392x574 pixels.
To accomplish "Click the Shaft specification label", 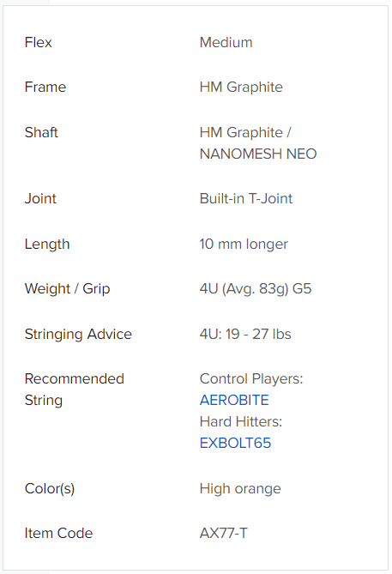I will [x=41, y=132].
